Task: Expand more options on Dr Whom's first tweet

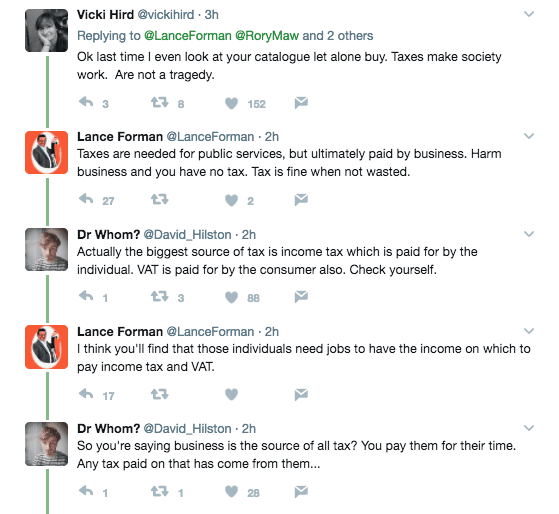Action: (x=529, y=234)
